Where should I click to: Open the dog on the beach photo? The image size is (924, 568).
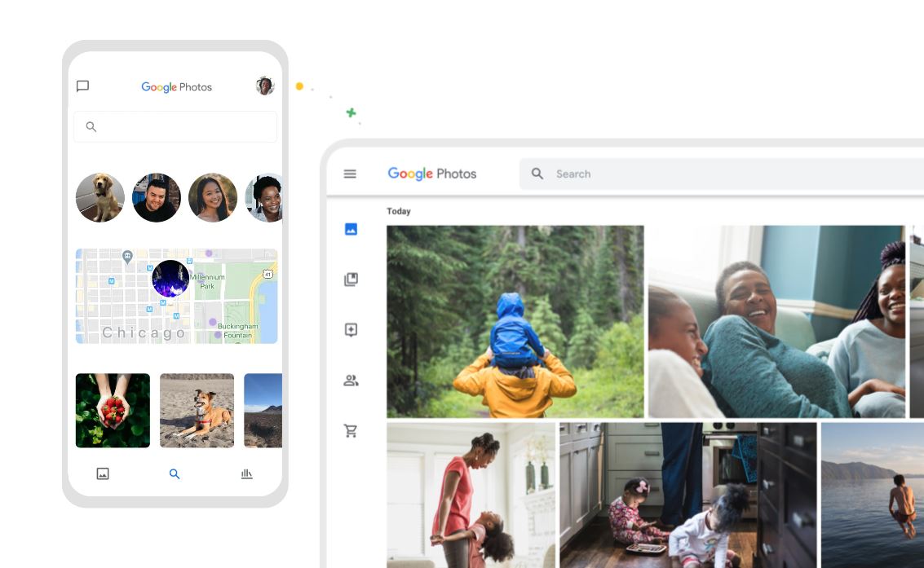pos(197,410)
